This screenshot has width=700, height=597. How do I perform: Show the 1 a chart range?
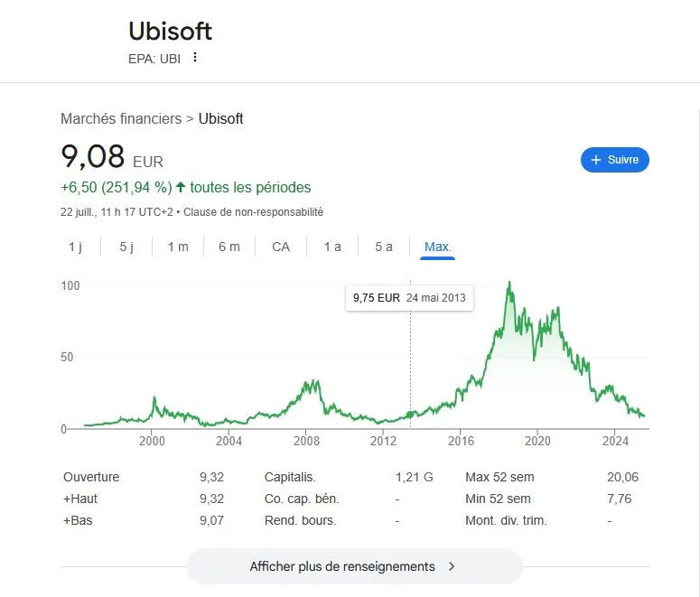(x=332, y=247)
